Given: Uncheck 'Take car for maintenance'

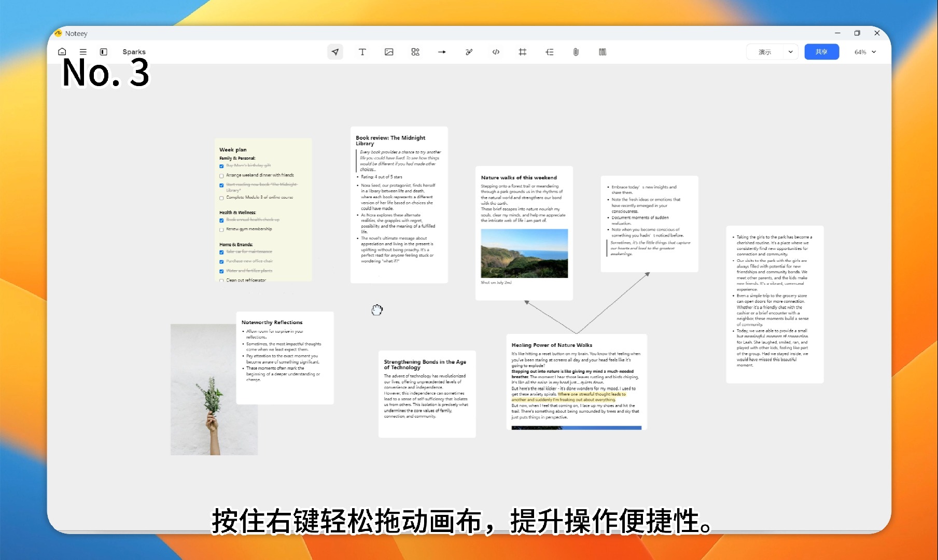Looking at the screenshot, I should [221, 253].
